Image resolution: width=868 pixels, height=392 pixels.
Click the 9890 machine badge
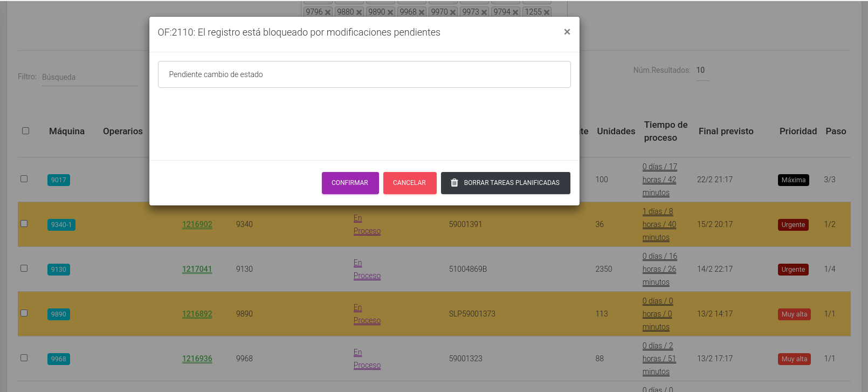[59, 314]
